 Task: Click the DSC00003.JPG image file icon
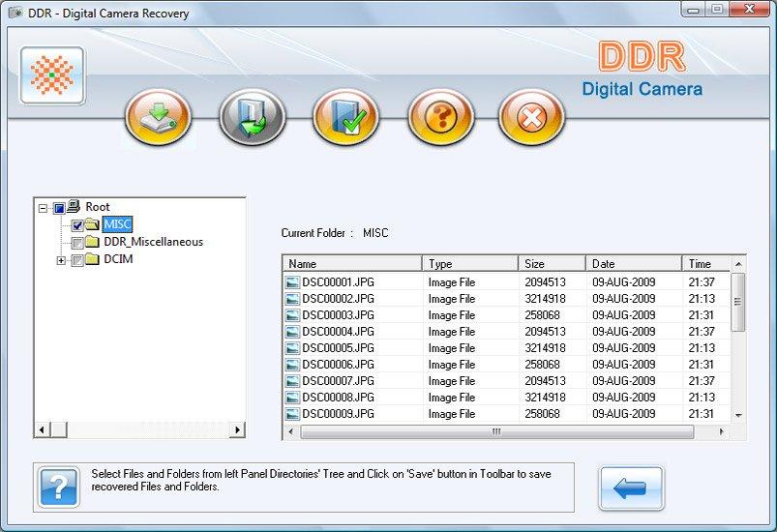pyautogui.click(x=293, y=315)
